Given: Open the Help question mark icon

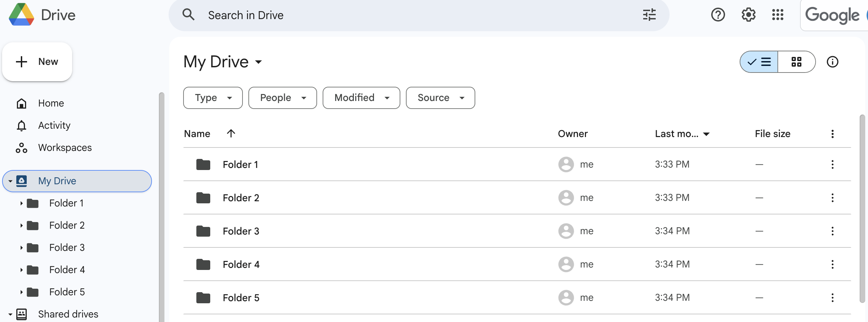Looking at the screenshot, I should click(718, 15).
